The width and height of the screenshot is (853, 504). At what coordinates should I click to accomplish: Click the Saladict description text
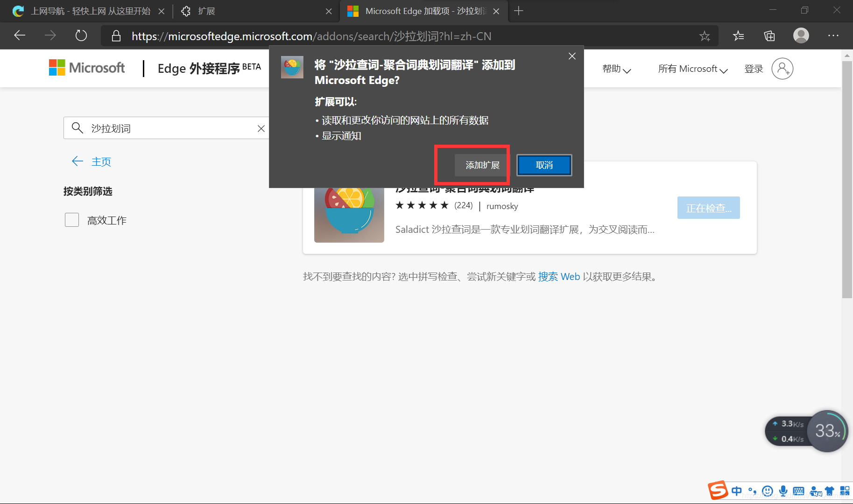coord(525,230)
